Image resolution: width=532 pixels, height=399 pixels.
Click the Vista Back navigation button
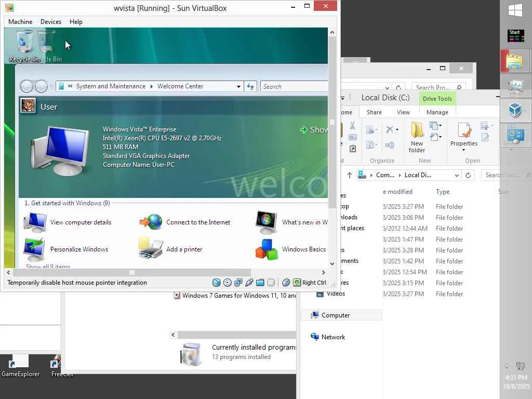pyautogui.click(x=26, y=87)
